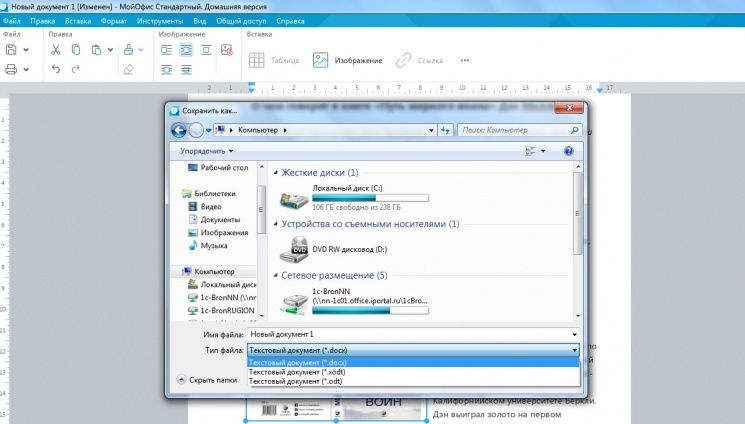
Task: Open the Правка menu
Action: coord(43,21)
